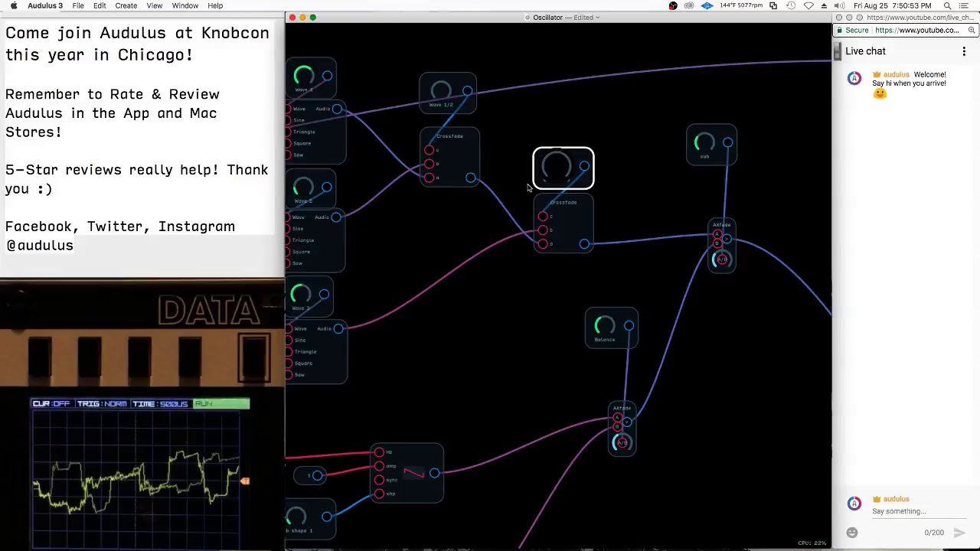Screen dimensions: 980x551
Task: Open the Create menu
Action: 126,5
